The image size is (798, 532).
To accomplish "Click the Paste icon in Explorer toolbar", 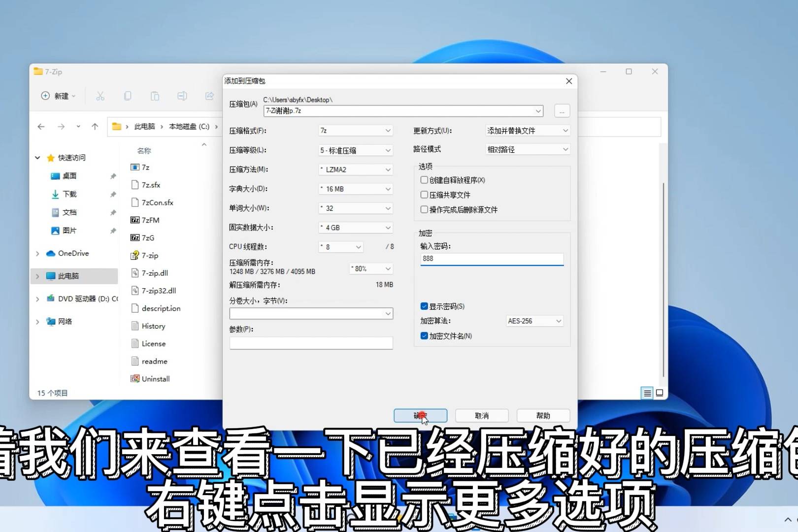I will pos(155,96).
